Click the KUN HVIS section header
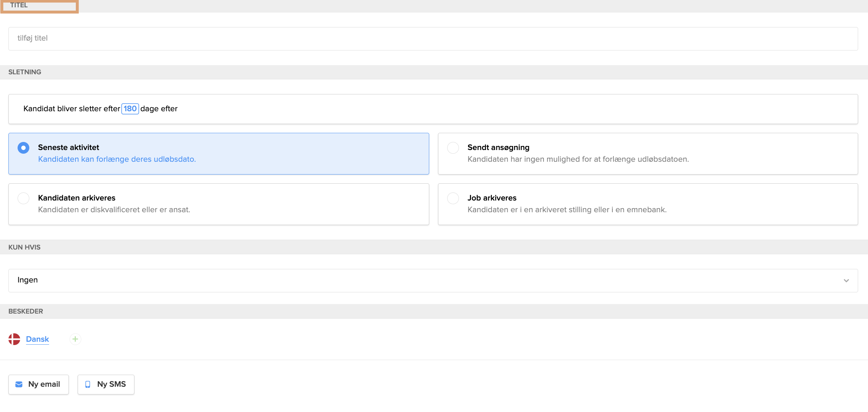The width and height of the screenshot is (868, 412). point(24,247)
